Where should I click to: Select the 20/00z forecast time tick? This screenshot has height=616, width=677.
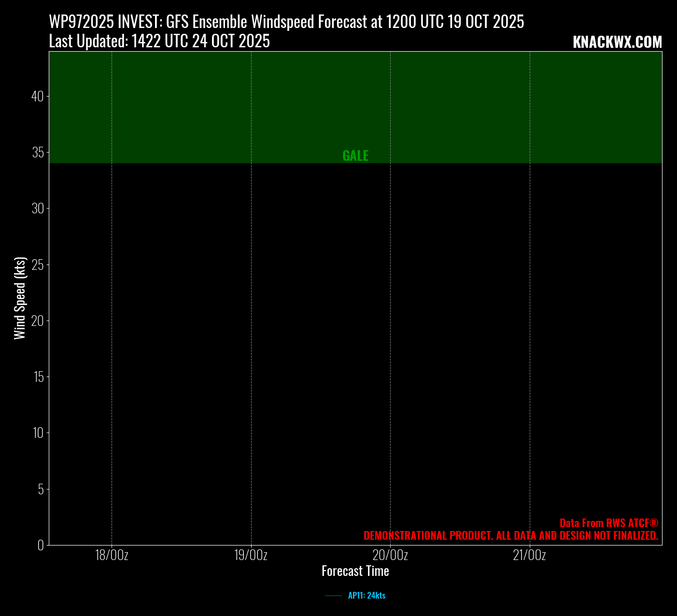[x=390, y=555]
